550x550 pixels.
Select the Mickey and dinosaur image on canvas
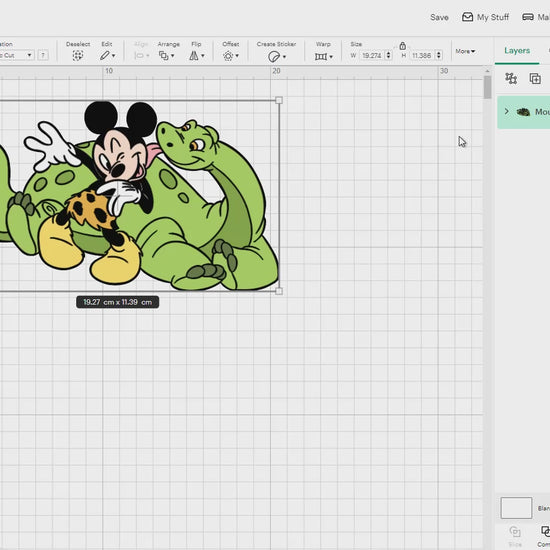(x=139, y=196)
